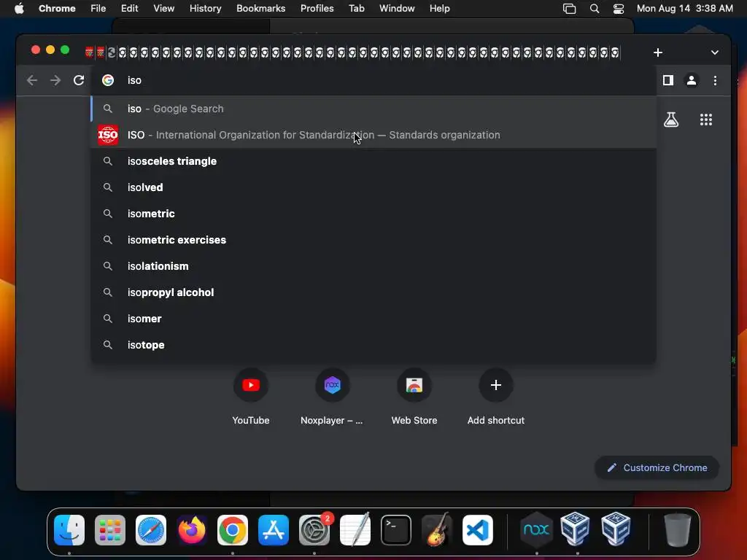747x560 pixels.
Task: Open the History menu
Action: tap(205, 9)
